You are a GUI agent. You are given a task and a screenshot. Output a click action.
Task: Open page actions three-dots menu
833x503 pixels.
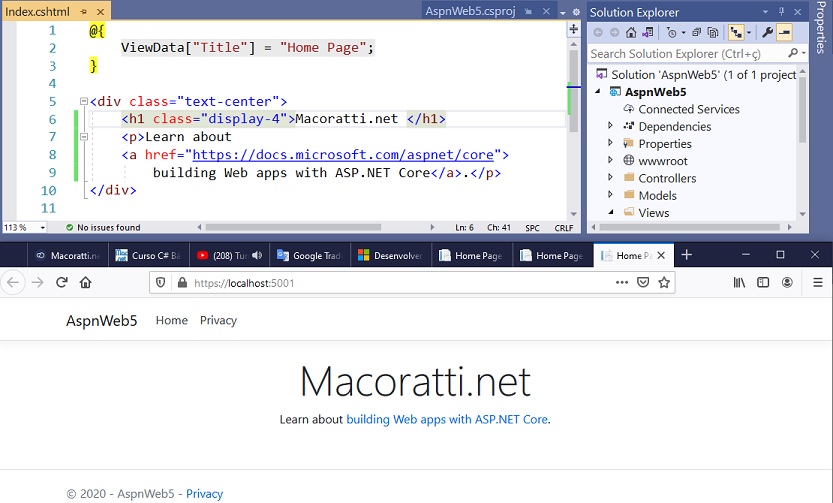(622, 283)
